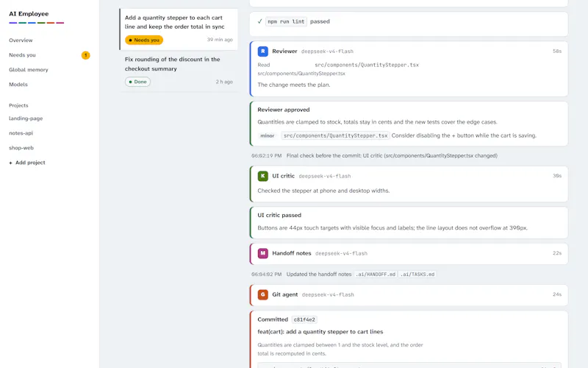Viewport: 588px width, 368px height.
Task: Click the npm run lint command chip
Action: pos(286,21)
